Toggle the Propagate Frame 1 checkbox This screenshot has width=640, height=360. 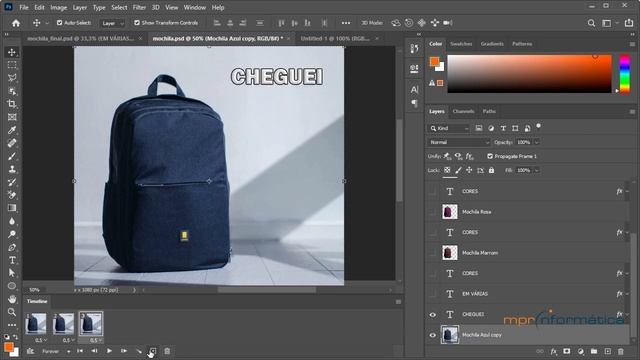coord(490,156)
